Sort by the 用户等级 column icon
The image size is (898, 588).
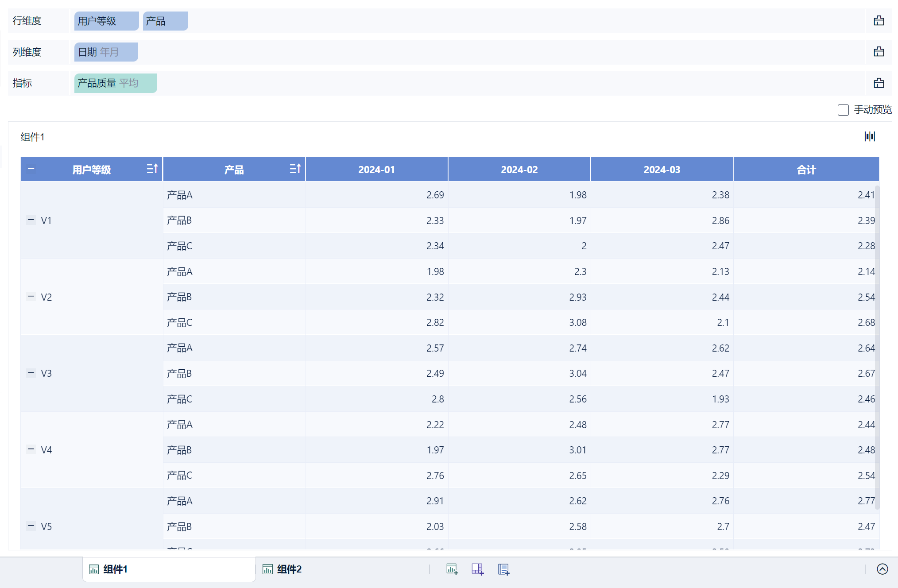pos(152,169)
